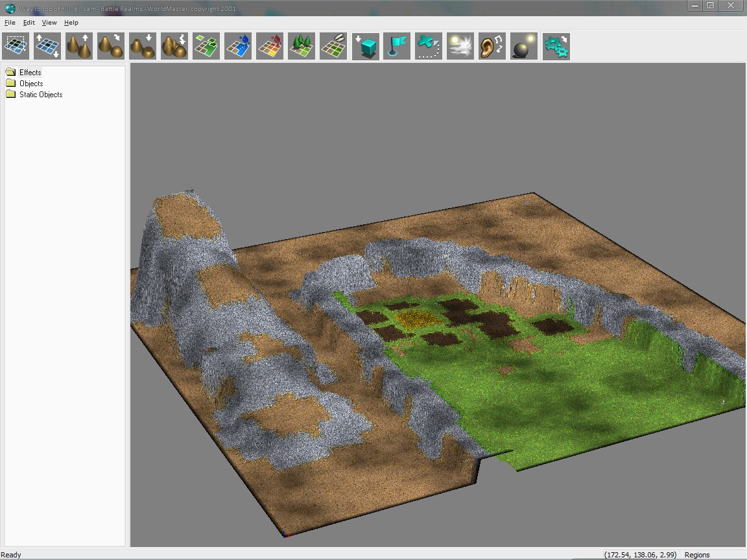The height and width of the screenshot is (560, 747).
Task: Maximize the WorldMaster window
Action: pyautogui.click(x=710, y=6)
